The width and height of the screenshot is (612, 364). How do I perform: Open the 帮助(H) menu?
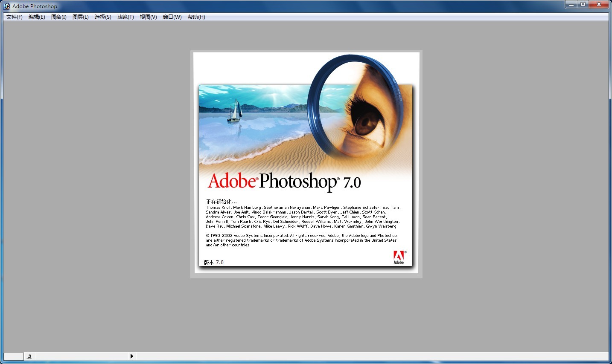click(196, 17)
